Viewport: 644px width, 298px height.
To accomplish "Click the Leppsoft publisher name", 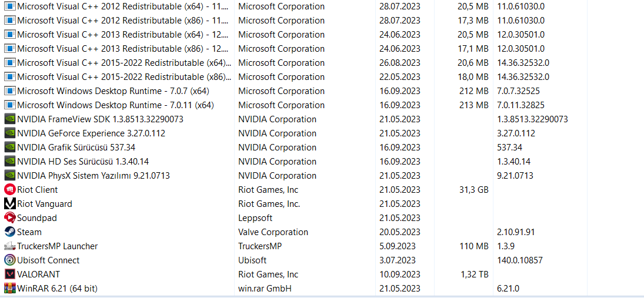I will 255,218.
